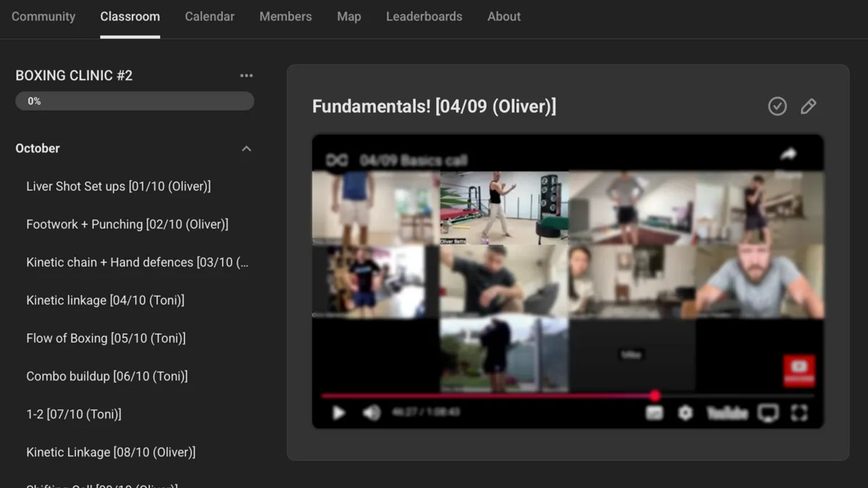The image size is (868, 488).
Task: Mute the video volume speaker icon
Action: (371, 413)
